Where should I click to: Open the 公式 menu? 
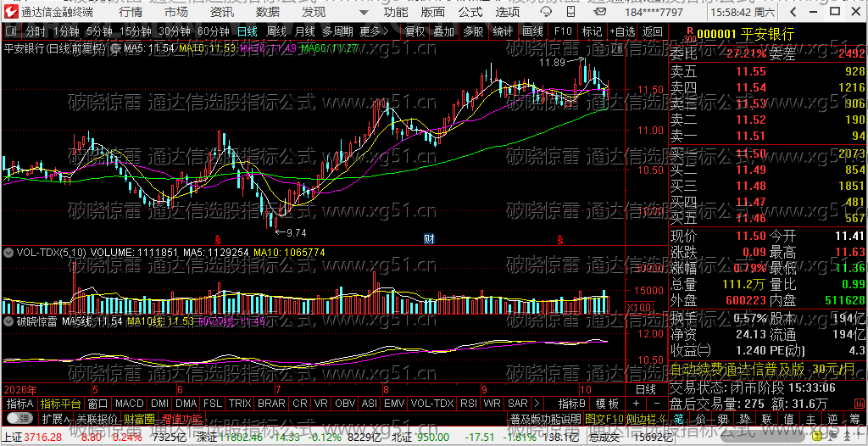pyautogui.click(x=471, y=12)
